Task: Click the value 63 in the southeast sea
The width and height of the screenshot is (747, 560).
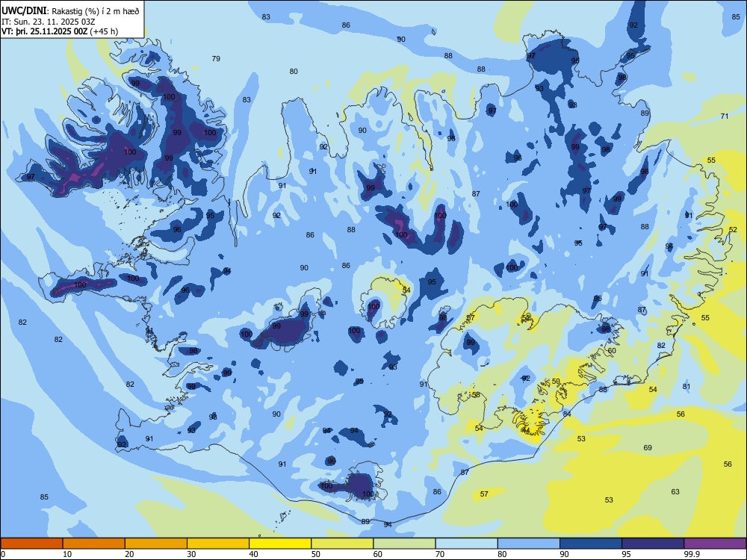Action: (675, 491)
